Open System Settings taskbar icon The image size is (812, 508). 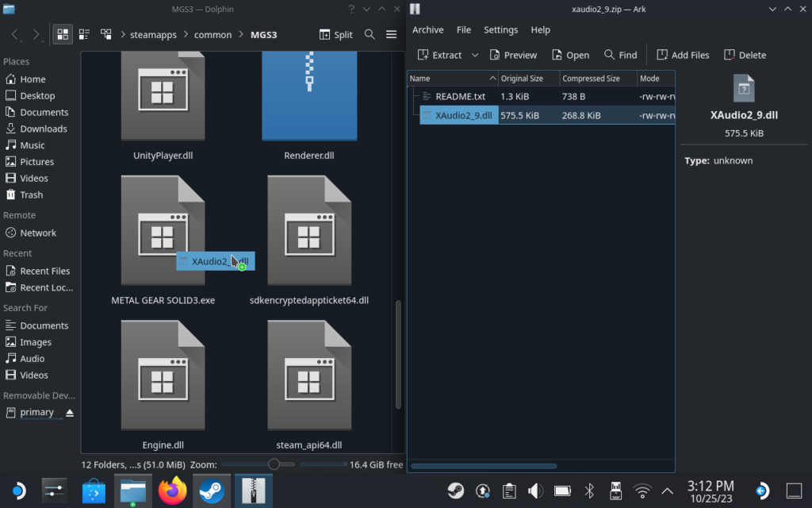click(55, 491)
